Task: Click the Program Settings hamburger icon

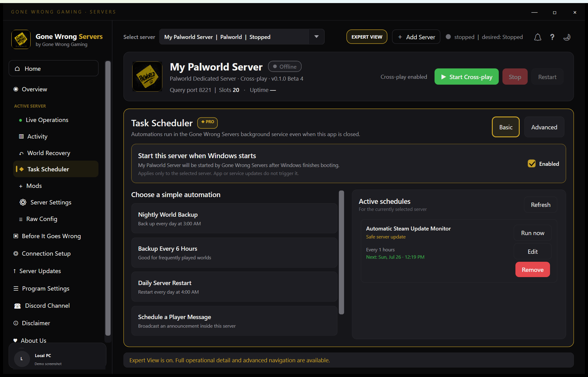Action: [x=16, y=288]
